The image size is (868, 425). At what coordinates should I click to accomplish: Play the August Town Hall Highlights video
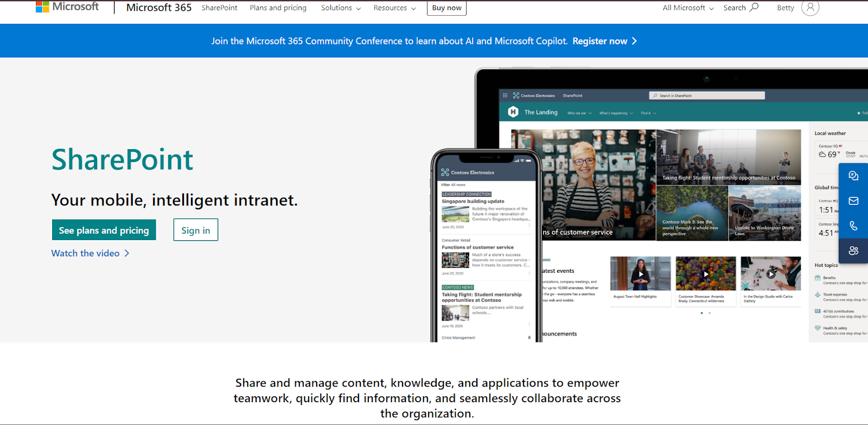(x=641, y=274)
